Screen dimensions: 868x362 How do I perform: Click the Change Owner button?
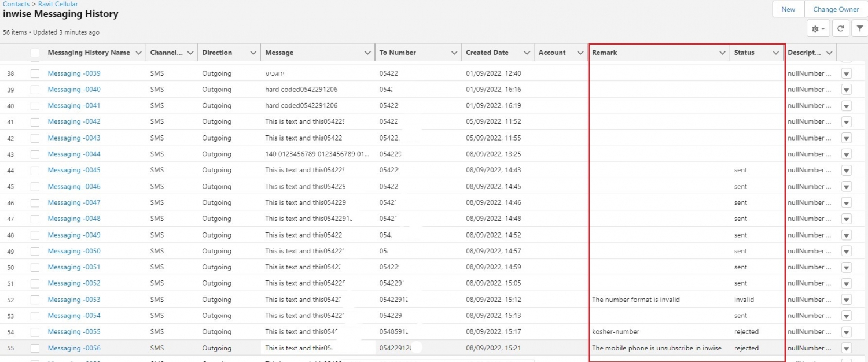click(x=836, y=9)
